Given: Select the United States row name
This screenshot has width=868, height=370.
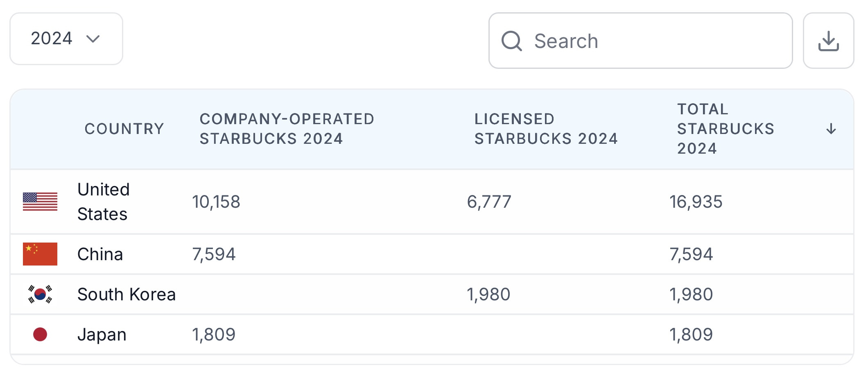Looking at the screenshot, I should click(x=103, y=202).
